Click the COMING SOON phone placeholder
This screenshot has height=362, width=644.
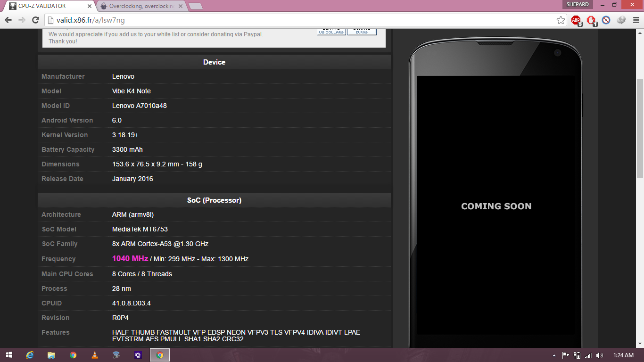pos(496,206)
